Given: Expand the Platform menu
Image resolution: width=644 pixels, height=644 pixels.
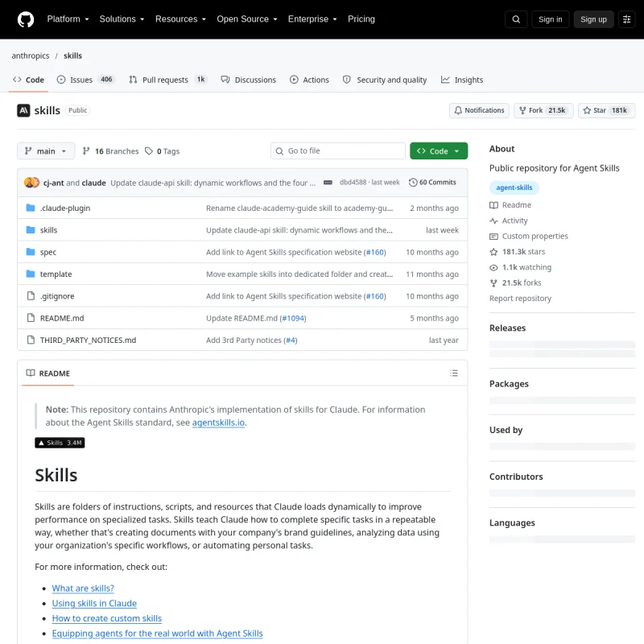Looking at the screenshot, I should 68,19.
